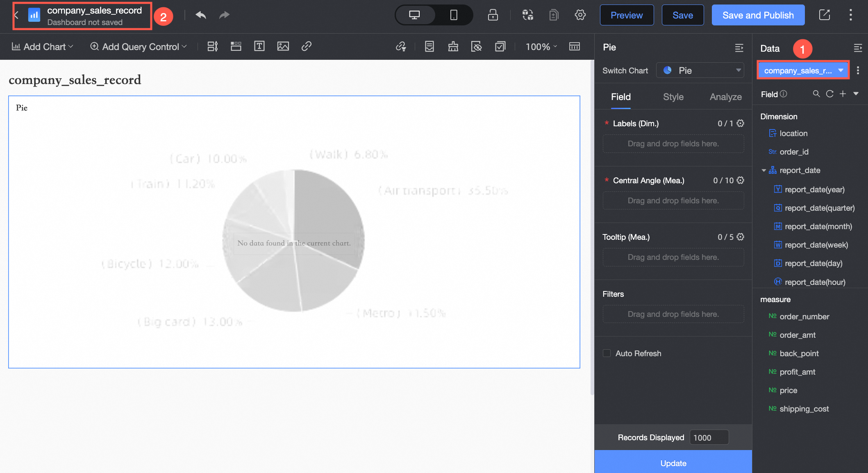Viewport: 868px width, 473px height.
Task: Click the undo arrow icon
Action: coord(200,15)
